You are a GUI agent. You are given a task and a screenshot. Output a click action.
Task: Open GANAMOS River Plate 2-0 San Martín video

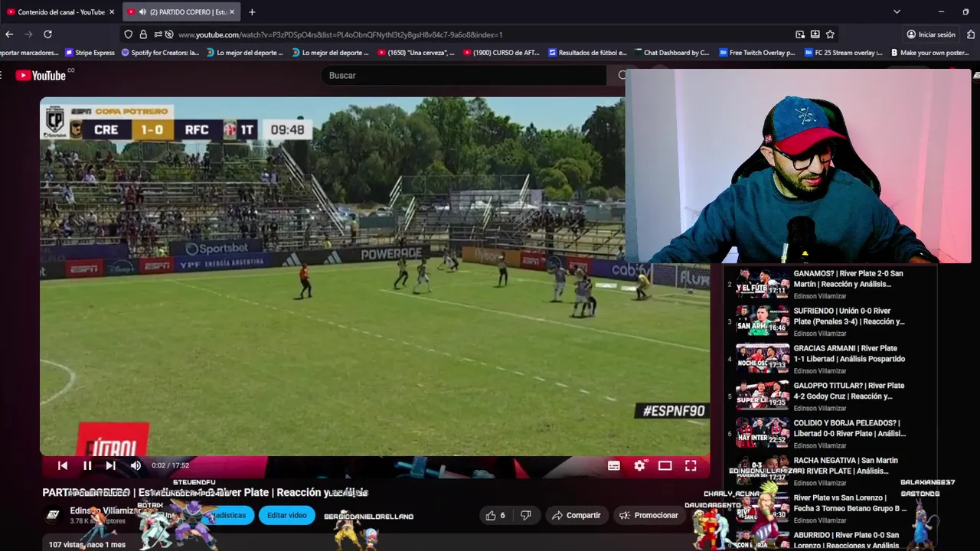(830, 284)
